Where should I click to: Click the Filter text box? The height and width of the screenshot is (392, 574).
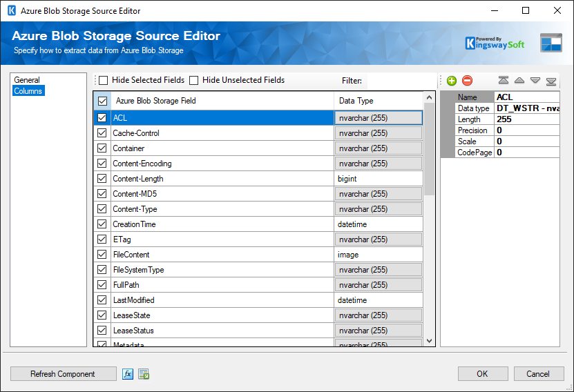tap(401, 81)
